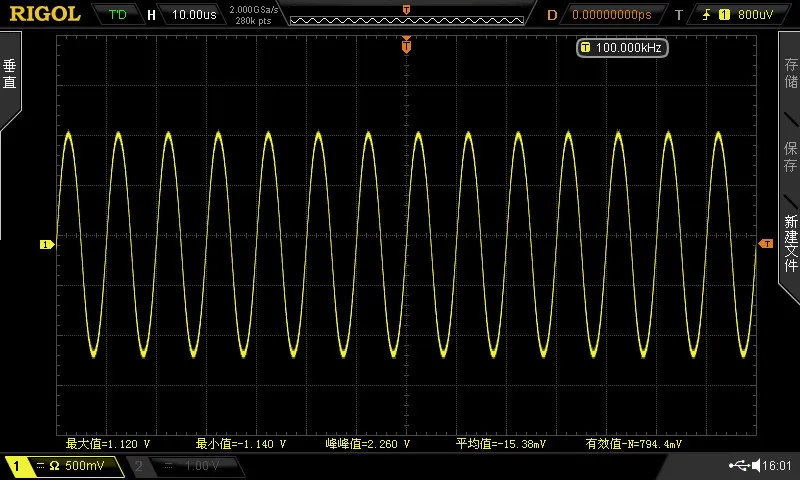Open the 存储 storage menu item
The width and height of the screenshot is (800, 480).
[790, 72]
